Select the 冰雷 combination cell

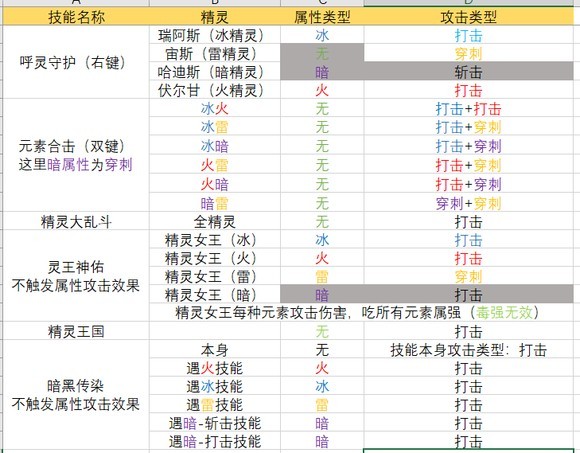click(215, 127)
